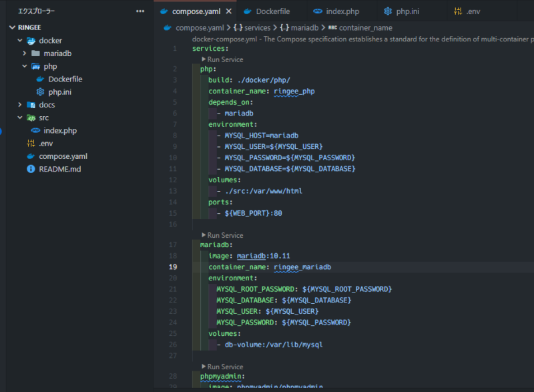
Task: Expand the docs folder
Action: [x=21, y=105]
